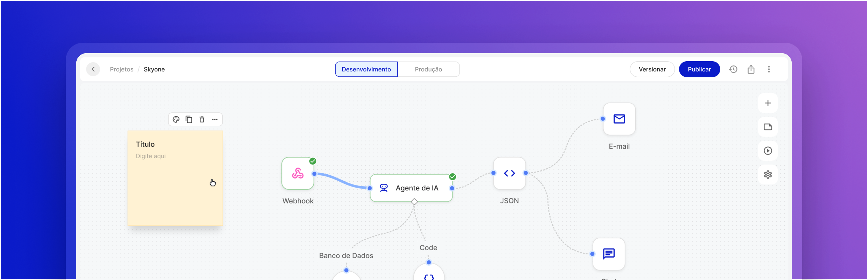Screen dimensions: 868x280
Task: Click the back arrow button
Action: tap(93, 69)
